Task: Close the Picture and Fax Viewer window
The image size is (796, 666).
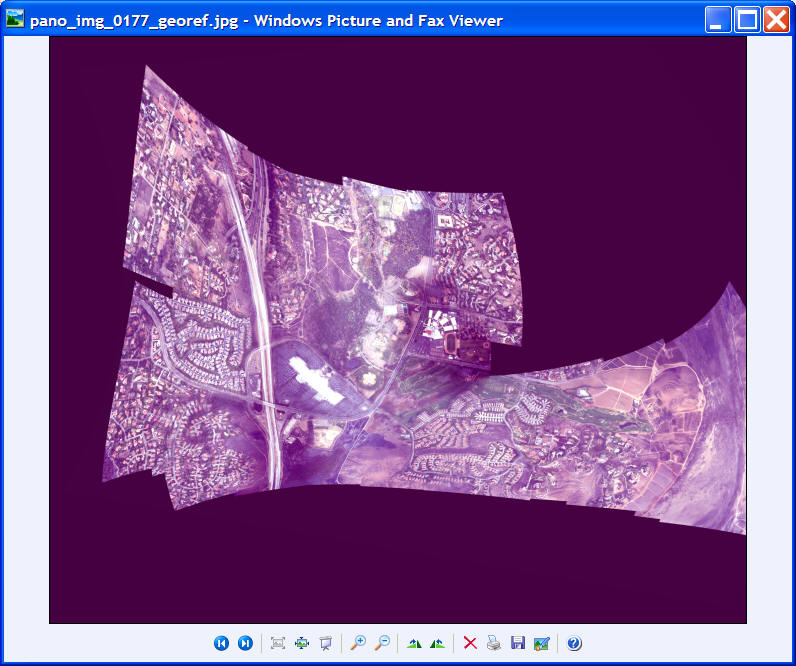Action: pos(777,20)
